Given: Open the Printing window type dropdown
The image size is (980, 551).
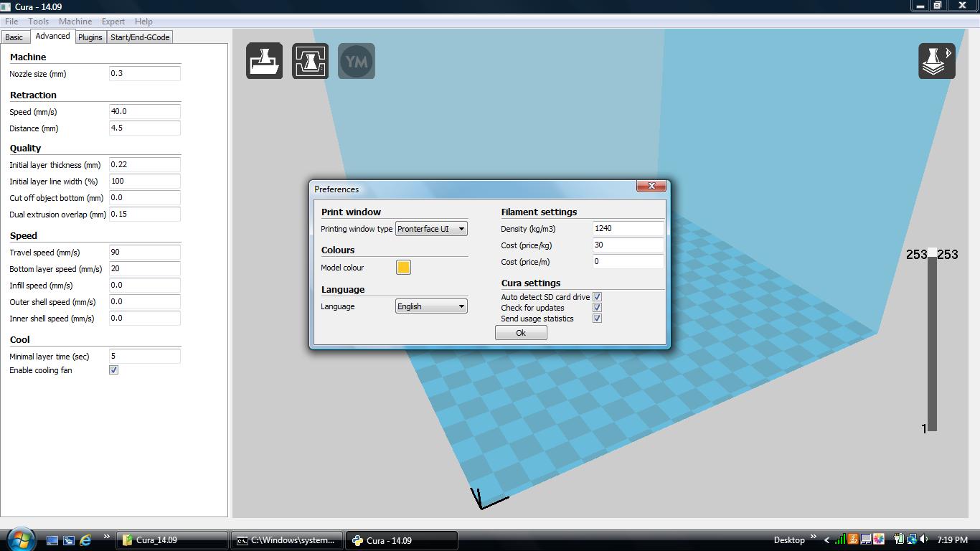Looking at the screenshot, I should pos(431,228).
